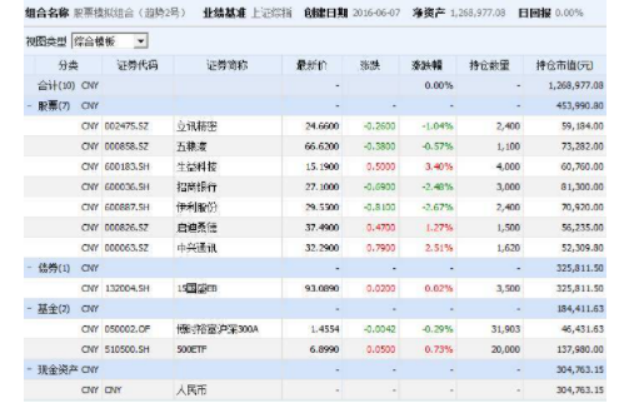Screen dimensions: 634x403
Task: Sort by the 最新价 column header
Action: click(312, 65)
